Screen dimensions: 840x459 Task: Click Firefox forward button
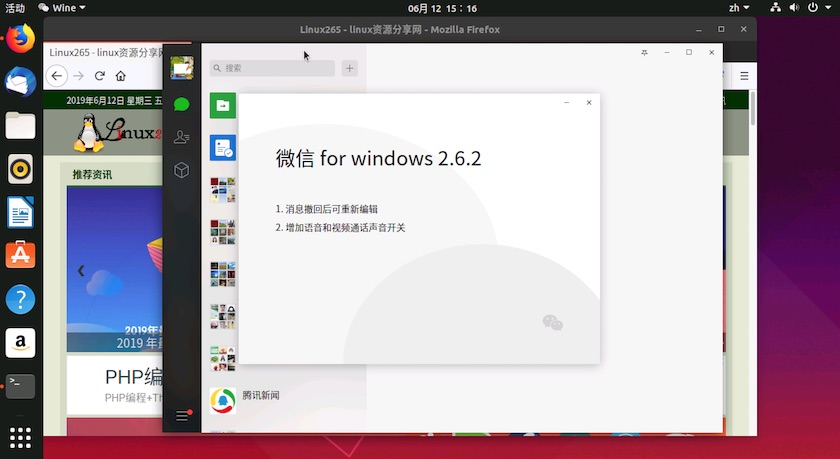tap(79, 76)
